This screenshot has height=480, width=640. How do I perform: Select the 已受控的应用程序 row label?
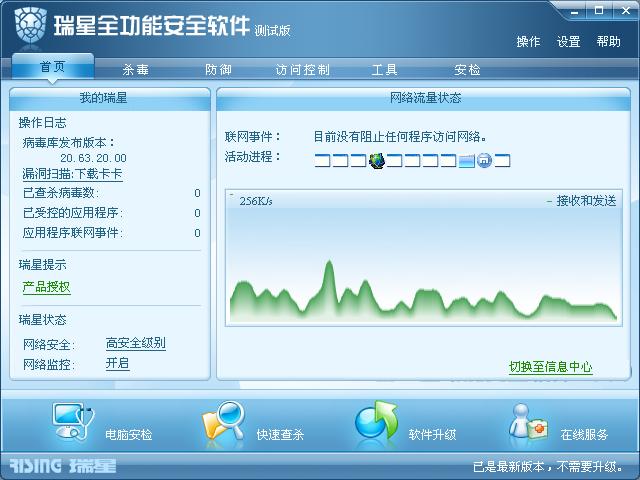73,213
